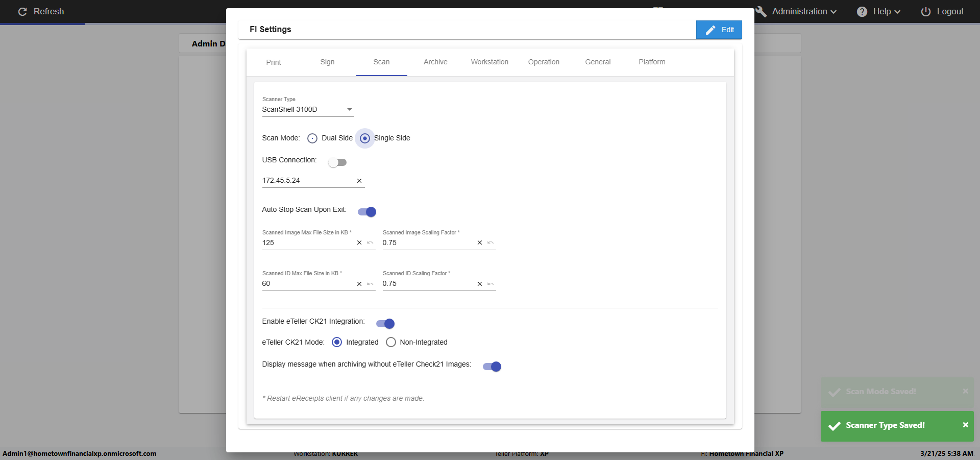Choose Non-Integrated eTeller CK21 mode
980x460 pixels.
391,342
